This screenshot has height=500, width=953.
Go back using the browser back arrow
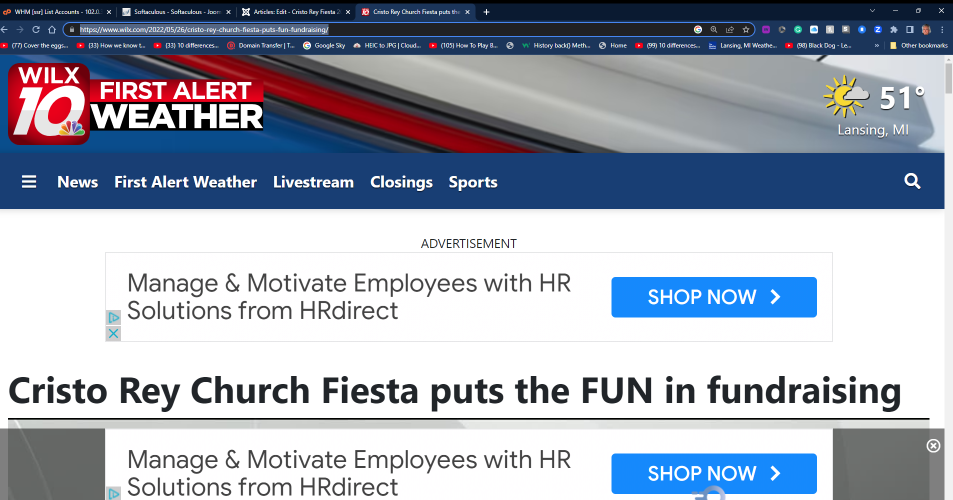pos(4,29)
